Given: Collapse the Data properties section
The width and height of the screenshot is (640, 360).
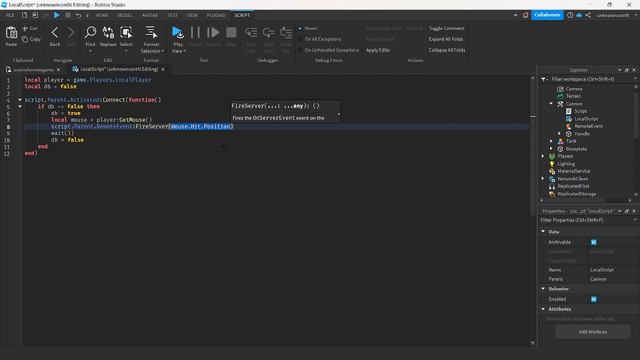Looking at the screenshot, I should [x=543, y=231].
